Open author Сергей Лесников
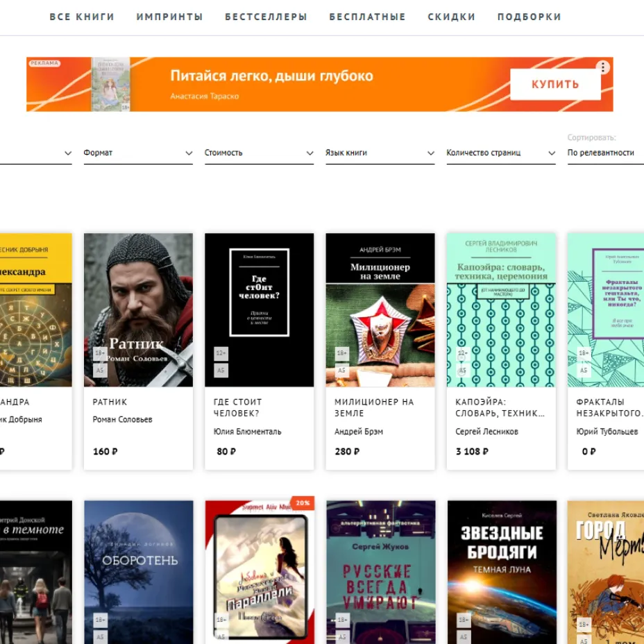This screenshot has height=644, width=644. coord(486,432)
